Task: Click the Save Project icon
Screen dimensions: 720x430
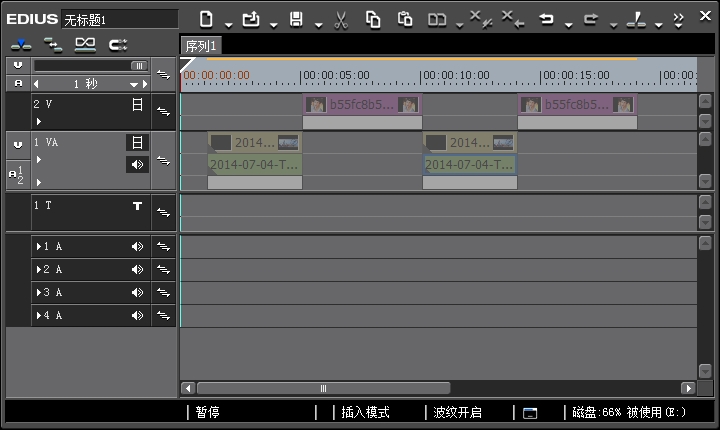Action: pos(296,18)
